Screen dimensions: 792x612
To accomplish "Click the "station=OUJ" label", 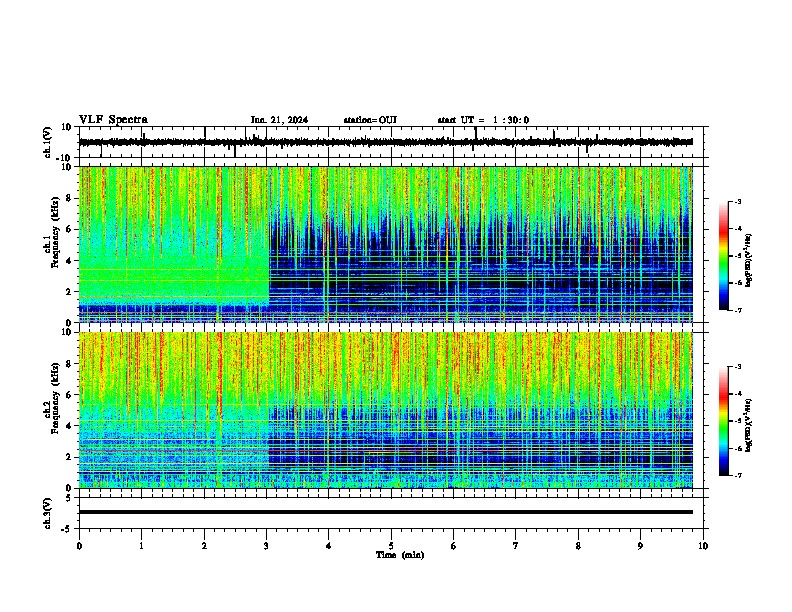I will point(370,120).
